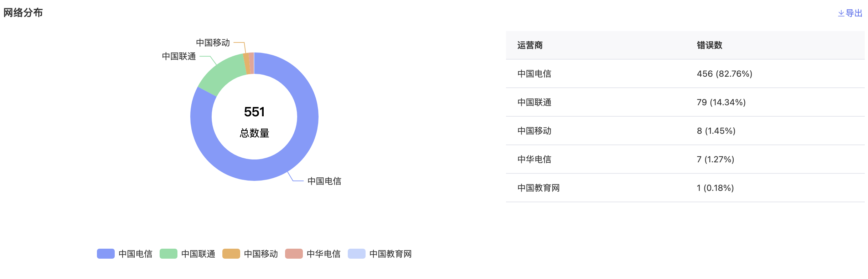Click the 中国电信 chart callout label
This screenshot has width=868, height=279.
point(324,181)
